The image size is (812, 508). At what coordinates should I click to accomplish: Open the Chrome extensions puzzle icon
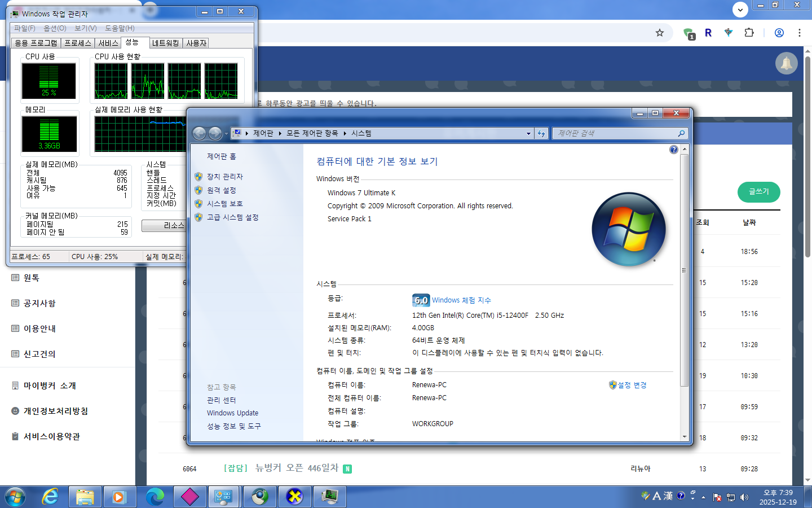tap(749, 33)
